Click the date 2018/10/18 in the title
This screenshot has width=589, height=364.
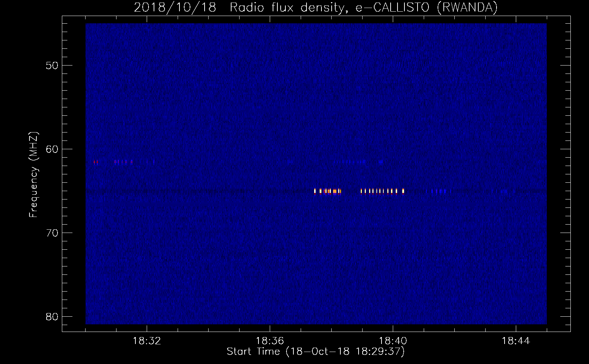point(175,7)
